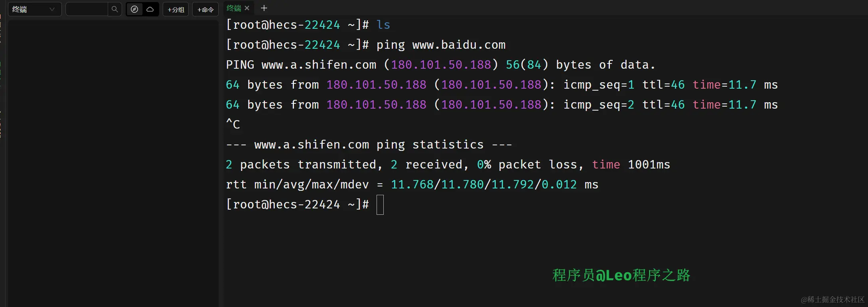Screen dimensions: 868x307
Task: Expand the chevron beside the 终端 selector
Action: (x=52, y=9)
